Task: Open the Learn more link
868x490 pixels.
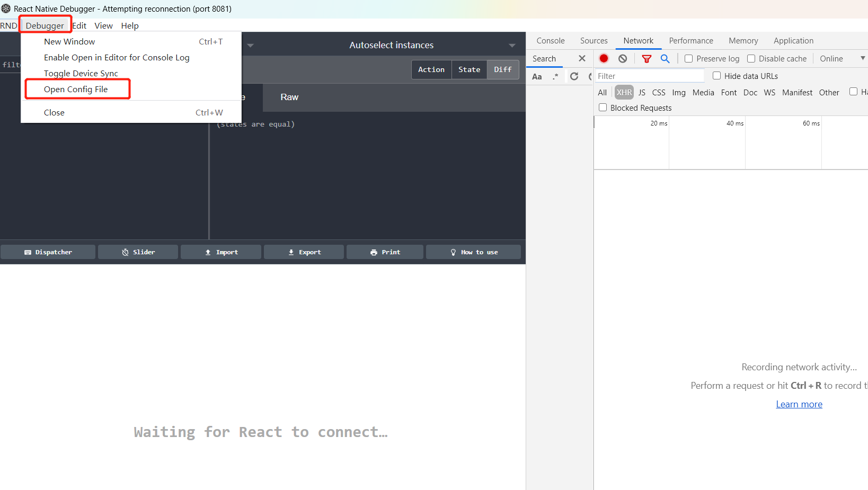Action: [799, 404]
